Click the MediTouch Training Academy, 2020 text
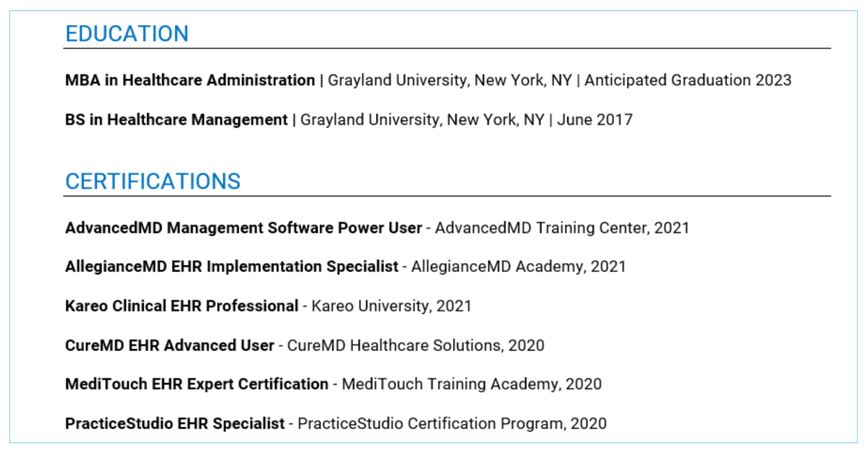 (472, 384)
